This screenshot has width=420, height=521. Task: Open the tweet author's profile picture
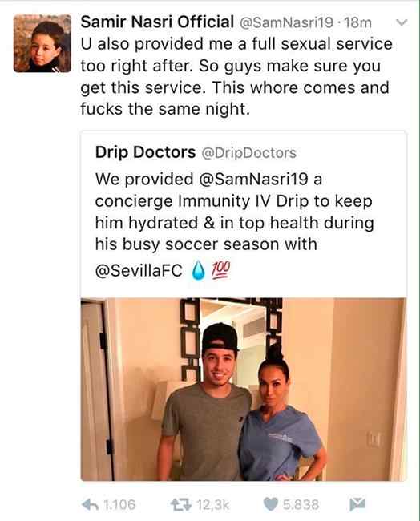[42, 43]
